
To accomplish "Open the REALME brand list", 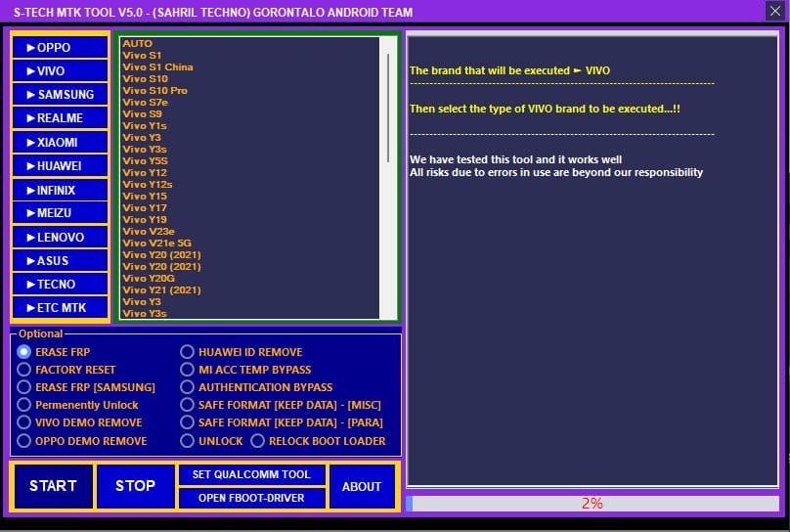I will tap(60, 118).
